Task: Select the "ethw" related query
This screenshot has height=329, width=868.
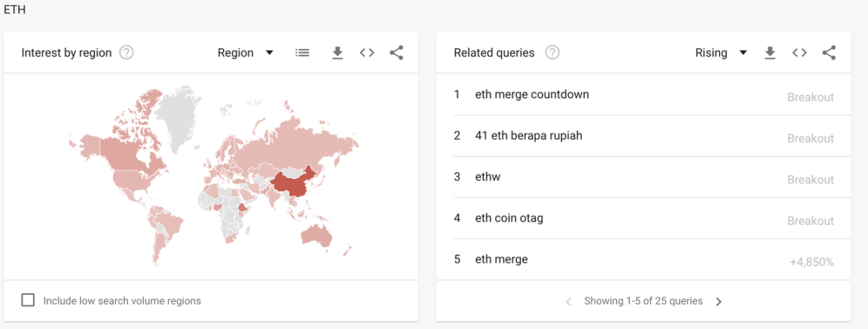Action: (487, 177)
